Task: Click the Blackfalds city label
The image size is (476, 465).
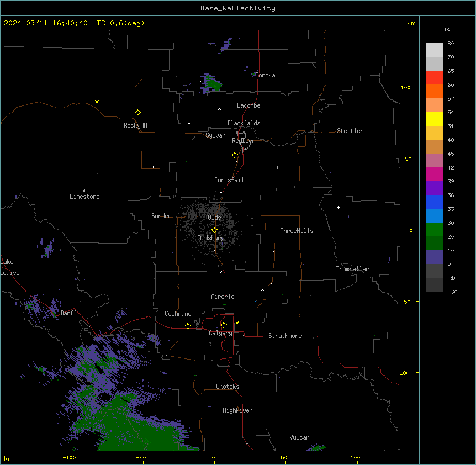Action: (x=244, y=123)
